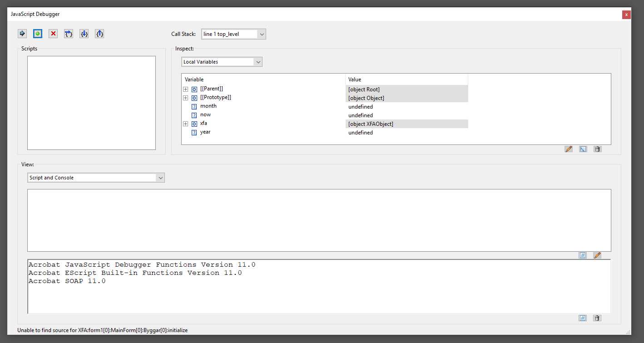644x343 pixels.
Task: Click the green Interrupt debugger icon
Action: (38, 34)
